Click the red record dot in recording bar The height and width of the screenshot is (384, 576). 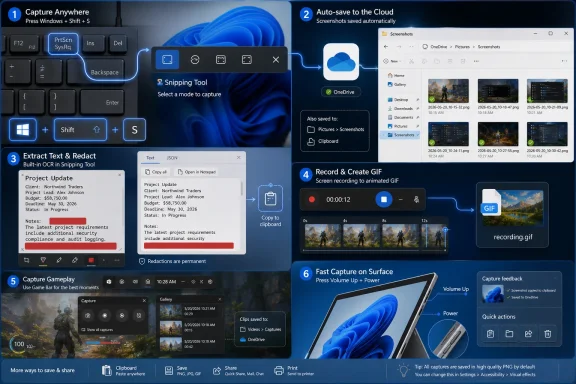(x=312, y=199)
